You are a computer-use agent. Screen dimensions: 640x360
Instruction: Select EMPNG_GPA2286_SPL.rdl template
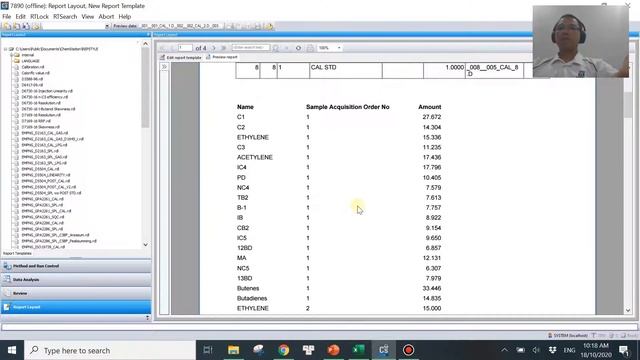(42, 229)
